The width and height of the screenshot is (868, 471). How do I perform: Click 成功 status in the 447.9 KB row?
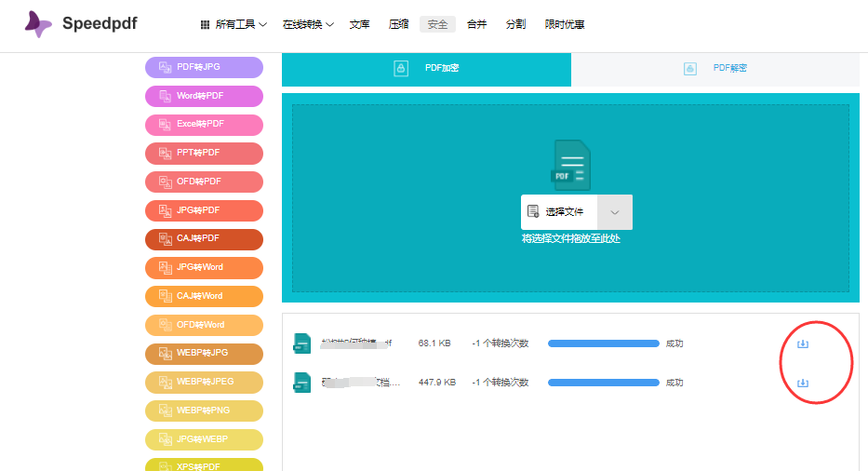point(674,383)
